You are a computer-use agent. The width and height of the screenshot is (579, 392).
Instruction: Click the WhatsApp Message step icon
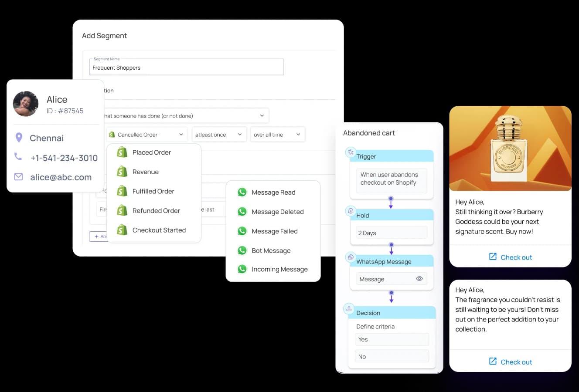coord(351,257)
